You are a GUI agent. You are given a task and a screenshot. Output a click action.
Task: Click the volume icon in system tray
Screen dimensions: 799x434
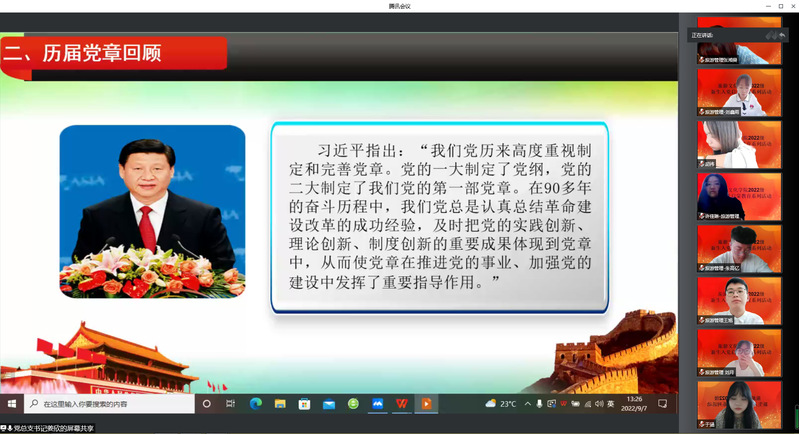tap(598, 404)
